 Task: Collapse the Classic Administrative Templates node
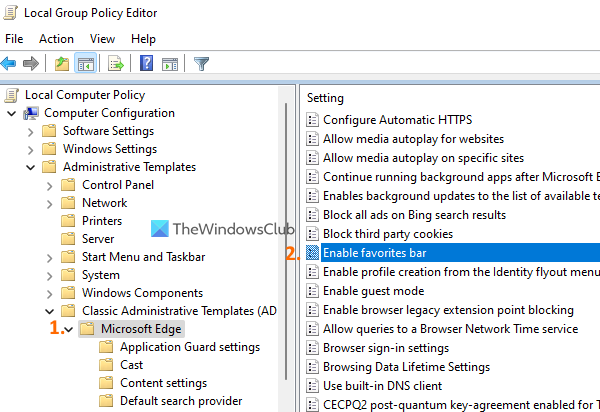click(49, 311)
